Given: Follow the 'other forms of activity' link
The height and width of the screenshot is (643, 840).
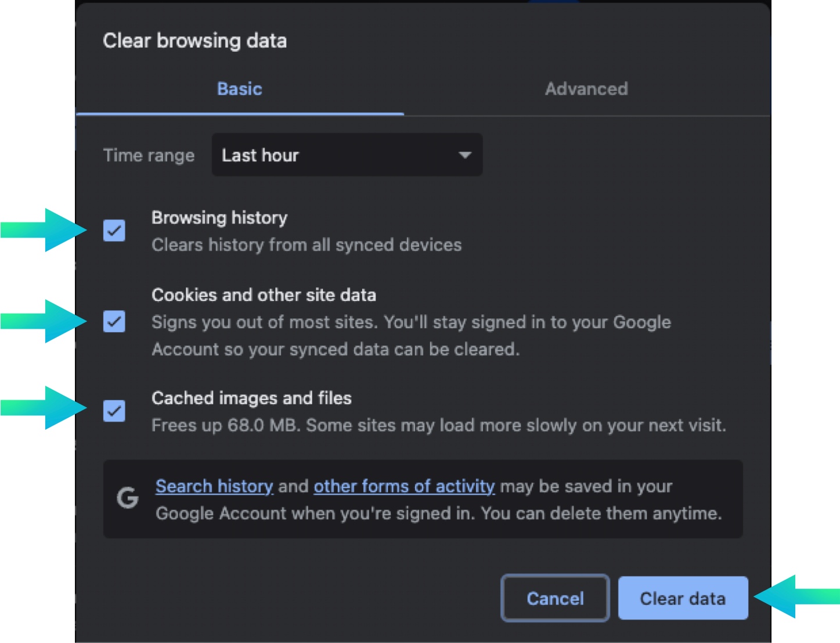Looking at the screenshot, I should pyautogui.click(x=404, y=486).
